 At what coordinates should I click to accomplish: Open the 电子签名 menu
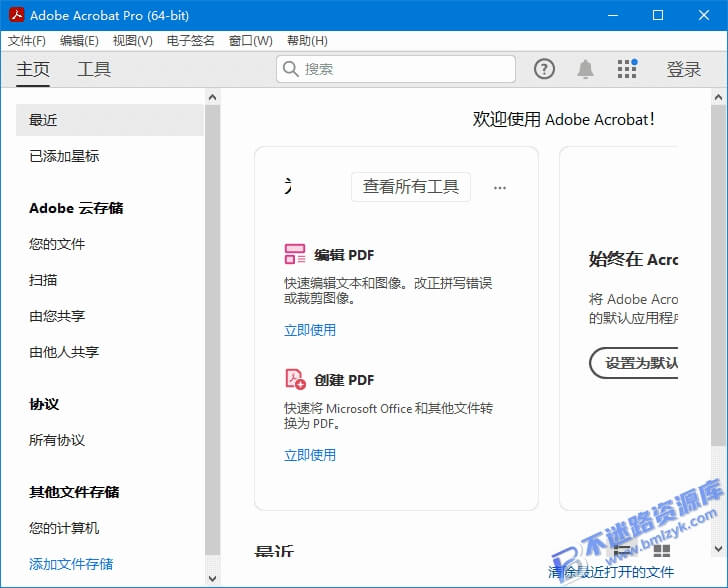tap(190, 41)
